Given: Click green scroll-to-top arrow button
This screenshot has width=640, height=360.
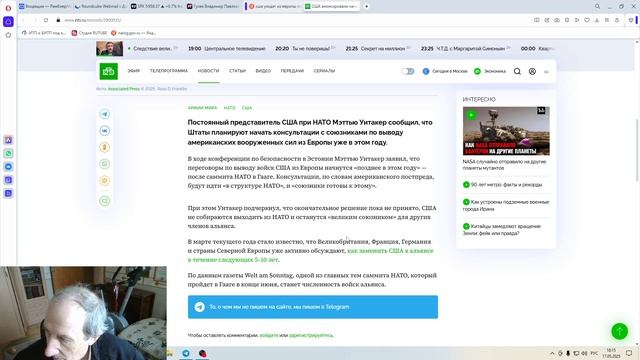Looking at the screenshot, I should (x=620, y=331).
